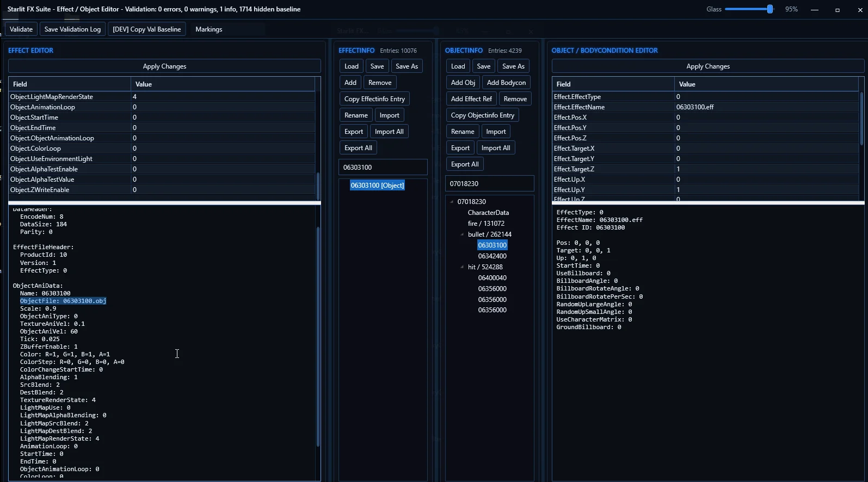
Task: Click Export All in Effectinfo panel
Action: [x=358, y=148]
